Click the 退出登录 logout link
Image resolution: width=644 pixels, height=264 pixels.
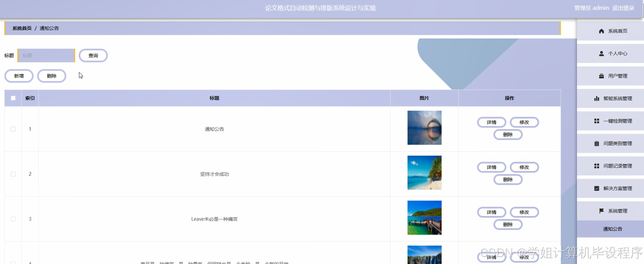click(x=623, y=8)
